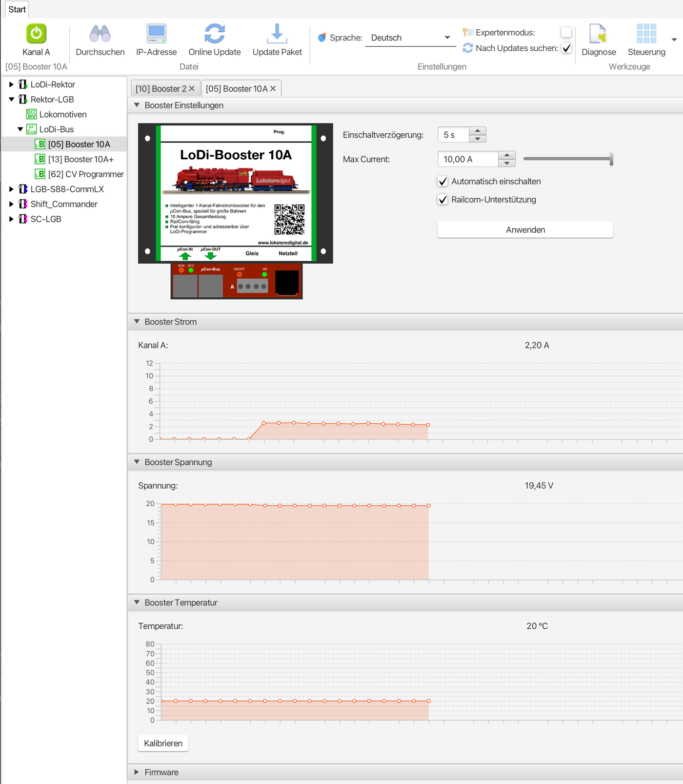This screenshot has height=784, width=683.
Task: Click the [13] Booster 10A+ tree icon
Action: (x=40, y=159)
